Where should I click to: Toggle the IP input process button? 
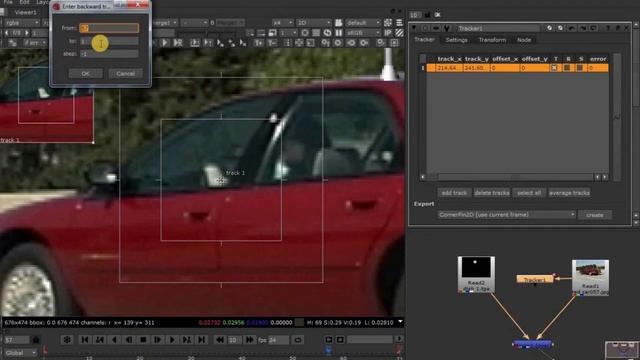click(x=388, y=33)
